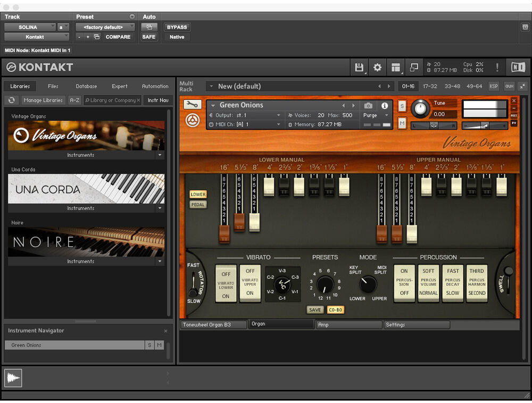Toggle the Vibrato Lower switch

(226, 283)
